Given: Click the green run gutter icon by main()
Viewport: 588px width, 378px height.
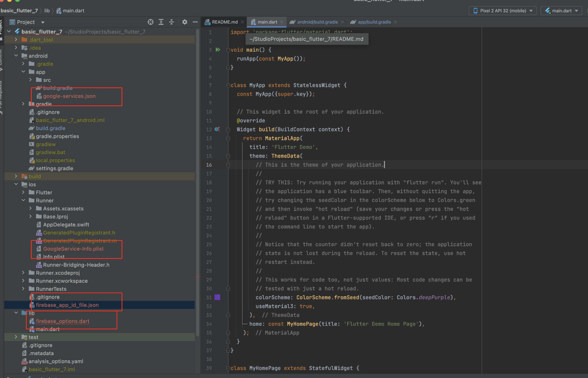Looking at the screenshot, I should point(218,50).
